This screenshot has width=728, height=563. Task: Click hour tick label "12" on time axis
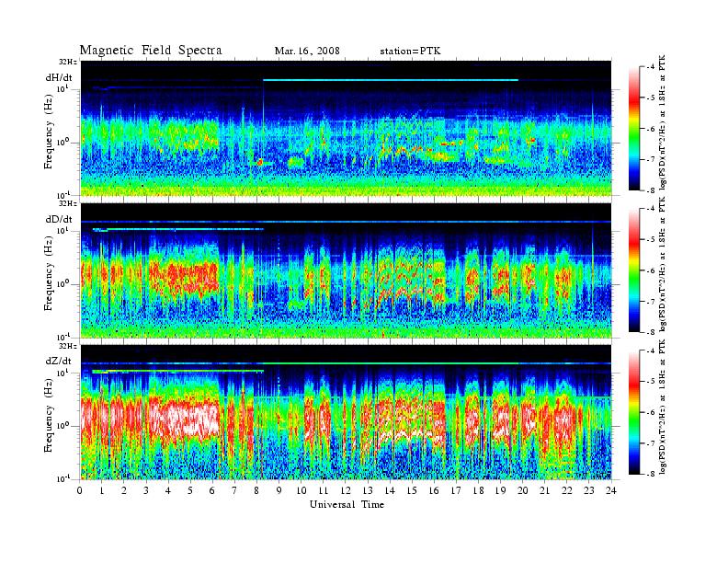pyautogui.click(x=346, y=491)
